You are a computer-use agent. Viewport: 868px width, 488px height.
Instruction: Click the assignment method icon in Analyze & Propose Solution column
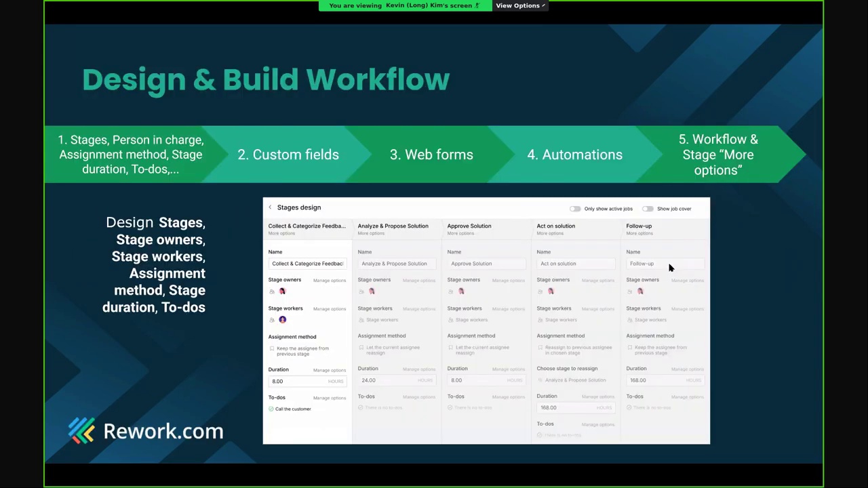click(x=361, y=348)
